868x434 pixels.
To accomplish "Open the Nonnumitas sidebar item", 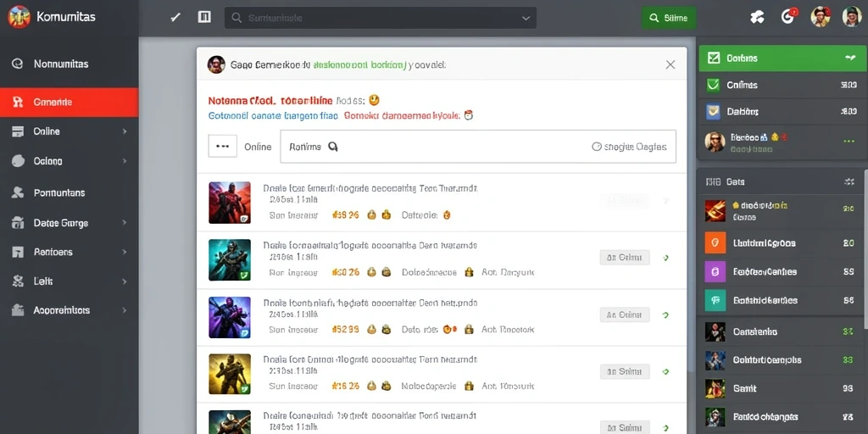I will coord(70,64).
